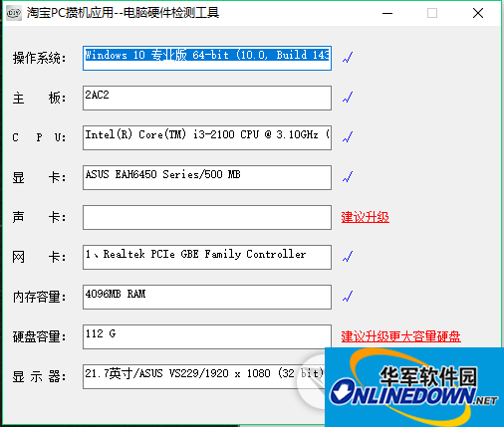Minimize the hardware detection window

[x=387, y=13]
